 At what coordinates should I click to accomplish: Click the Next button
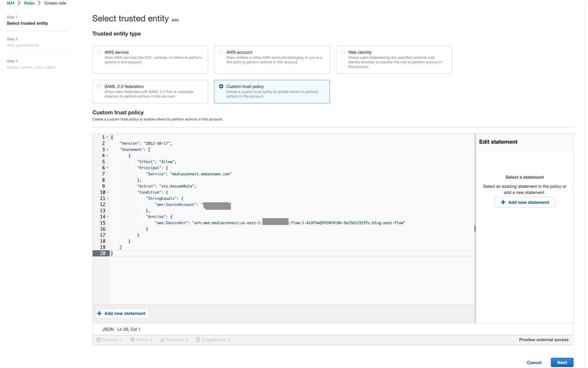coord(562,362)
